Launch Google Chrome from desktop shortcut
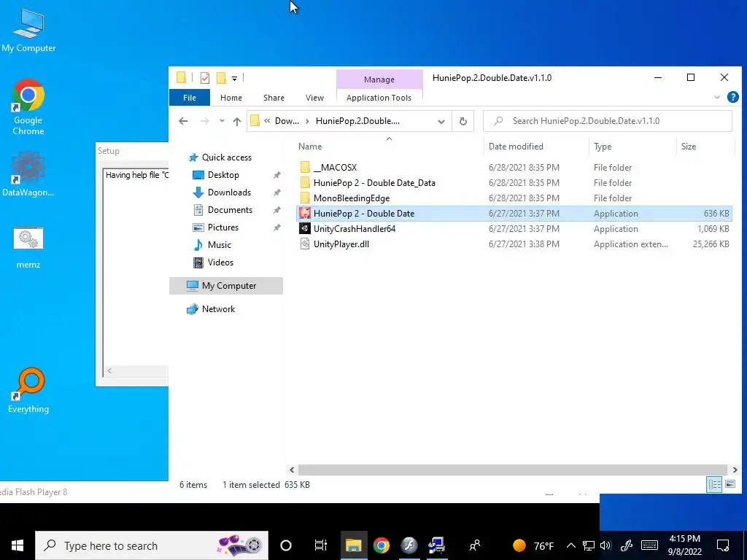The image size is (747, 560). pyautogui.click(x=28, y=107)
